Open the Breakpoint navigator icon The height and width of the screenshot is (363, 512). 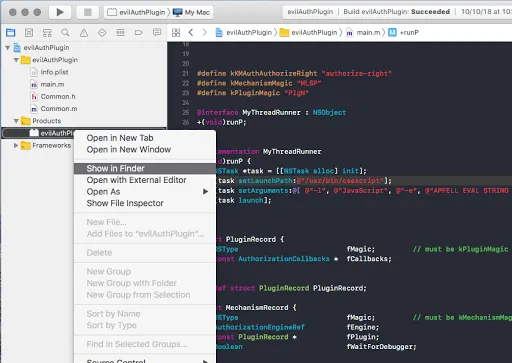coord(139,33)
